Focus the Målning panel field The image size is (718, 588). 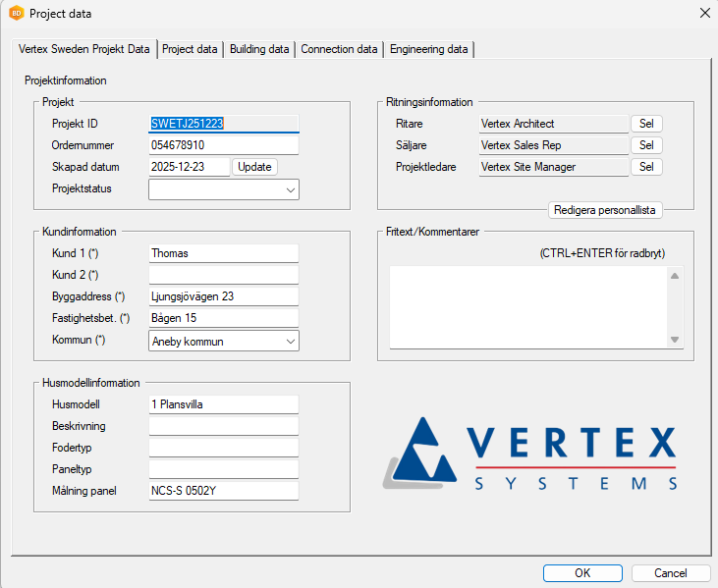click(223, 490)
